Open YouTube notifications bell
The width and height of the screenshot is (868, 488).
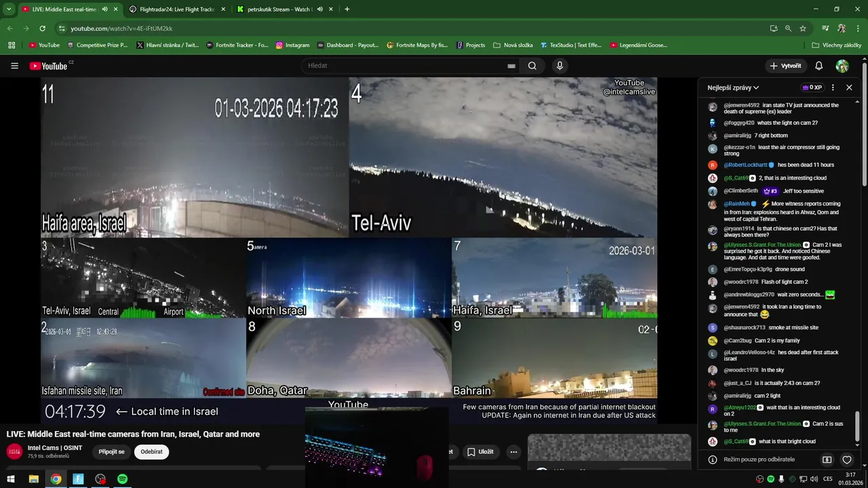[818, 66]
